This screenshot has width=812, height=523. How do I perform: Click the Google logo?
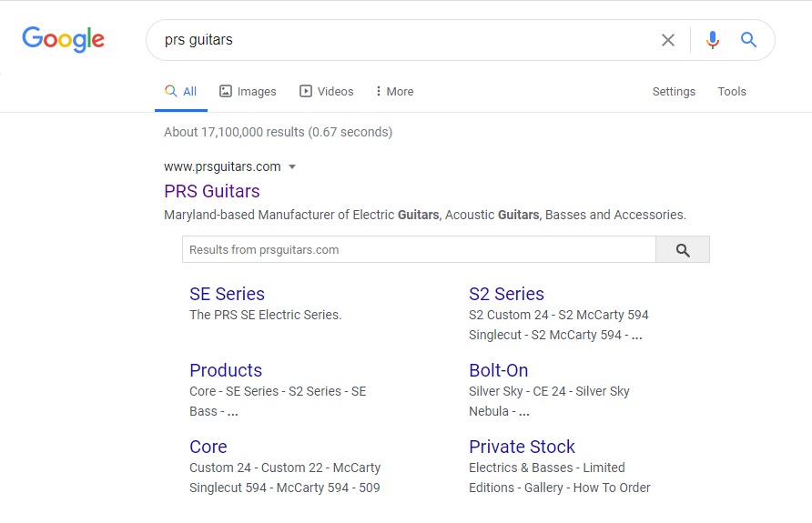[63, 39]
